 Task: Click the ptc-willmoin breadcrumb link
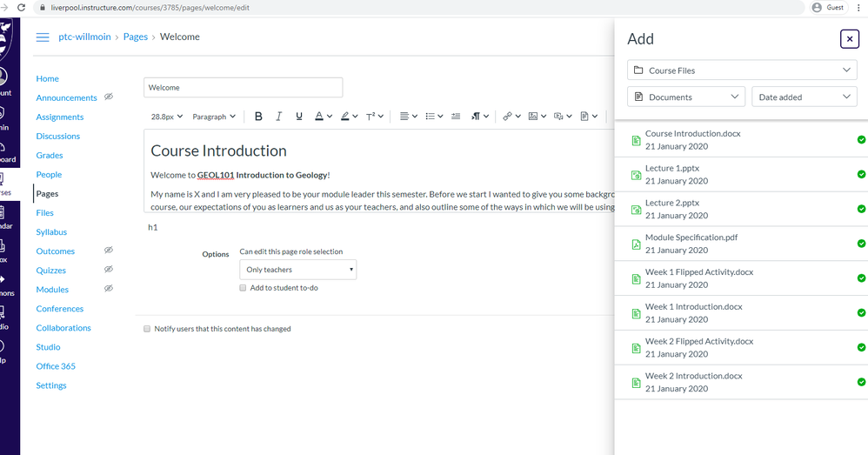pyautogui.click(x=84, y=37)
